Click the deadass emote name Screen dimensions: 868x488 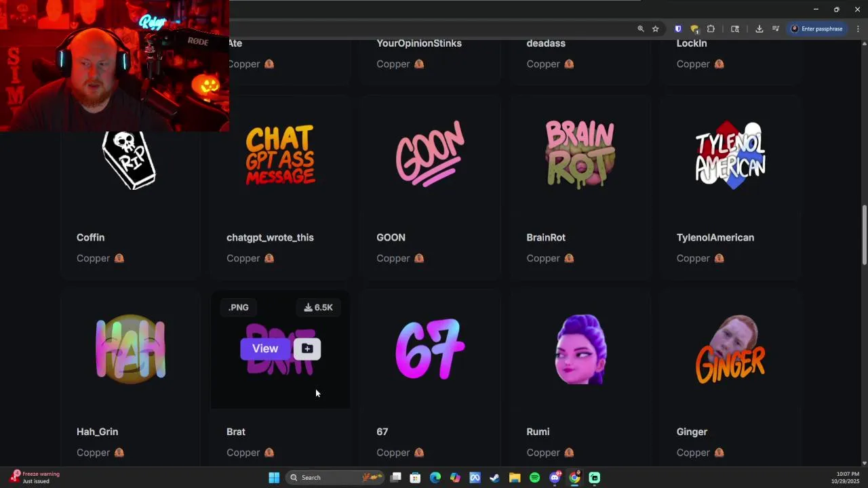546,43
